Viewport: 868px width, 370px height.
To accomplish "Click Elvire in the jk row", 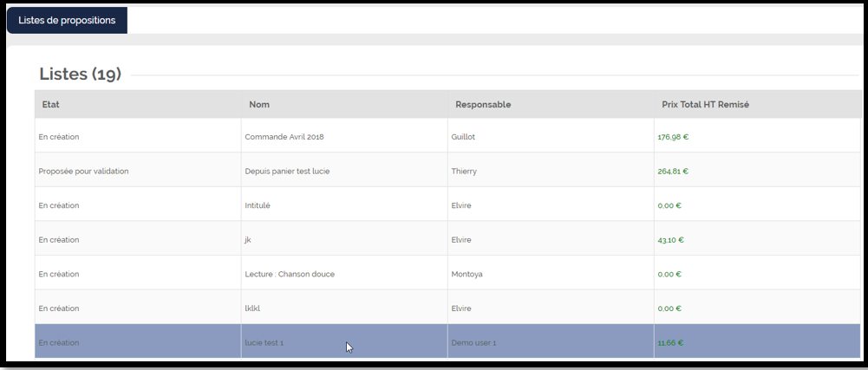I will tap(461, 240).
